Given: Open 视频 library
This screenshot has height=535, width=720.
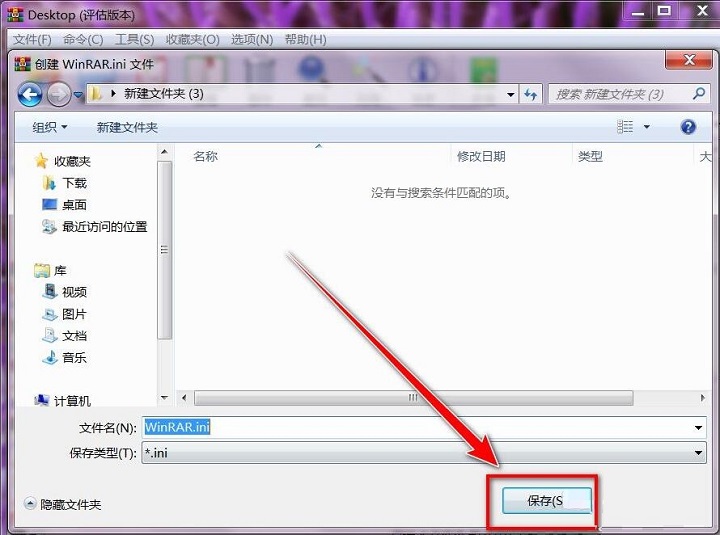Looking at the screenshot, I should [x=74, y=292].
